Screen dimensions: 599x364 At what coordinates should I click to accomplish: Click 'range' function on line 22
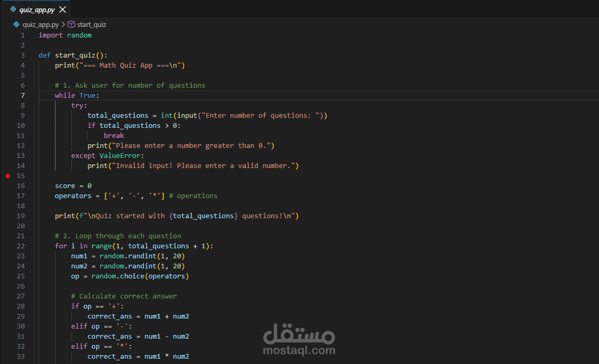click(x=102, y=246)
